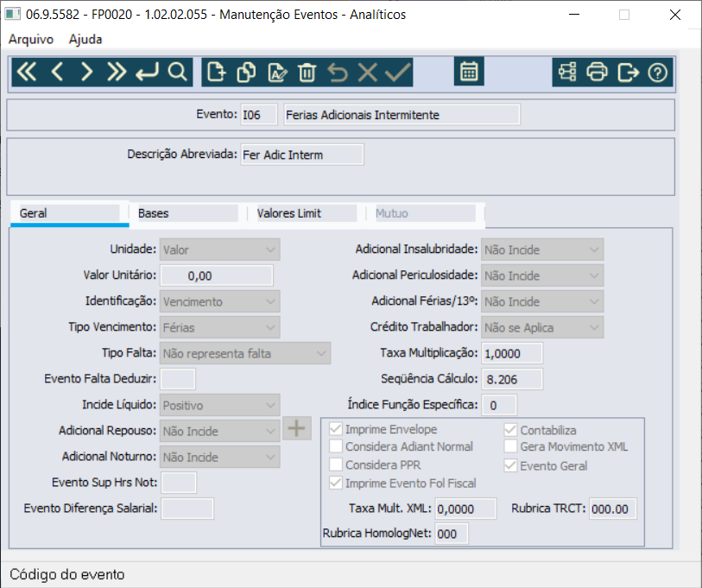Toggle the Imprime Envelope checkbox
The image size is (702, 588).
(336, 429)
